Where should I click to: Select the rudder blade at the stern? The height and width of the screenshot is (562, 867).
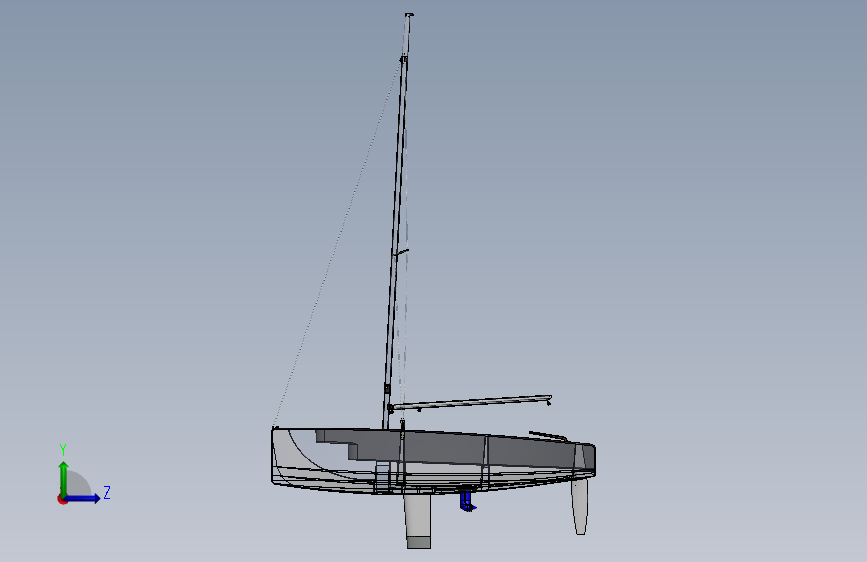[x=579, y=506]
